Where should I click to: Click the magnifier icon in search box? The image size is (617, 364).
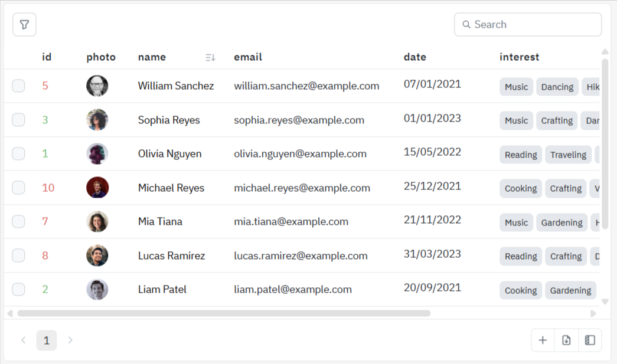point(466,25)
